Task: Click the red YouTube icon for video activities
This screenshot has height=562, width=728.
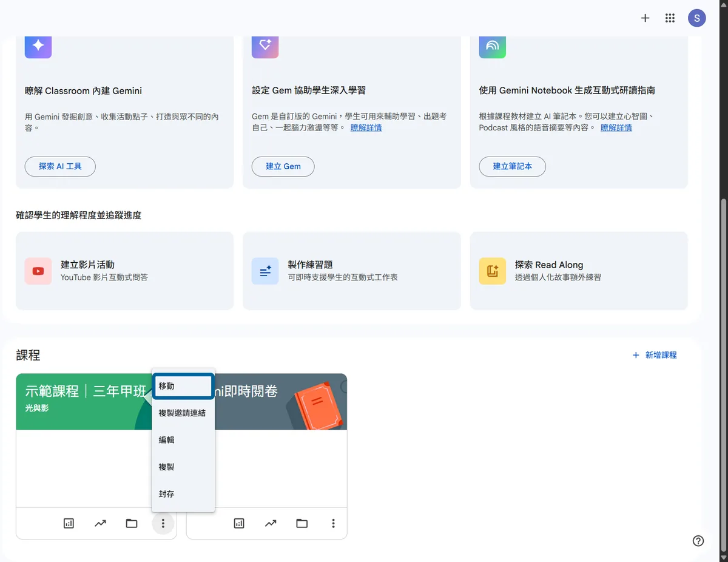Action: tap(38, 271)
